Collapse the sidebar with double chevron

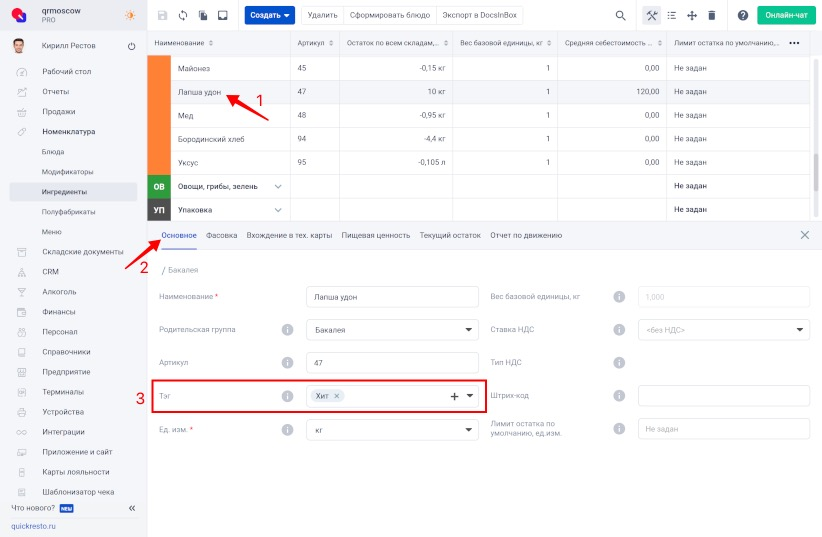click(x=132, y=508)
